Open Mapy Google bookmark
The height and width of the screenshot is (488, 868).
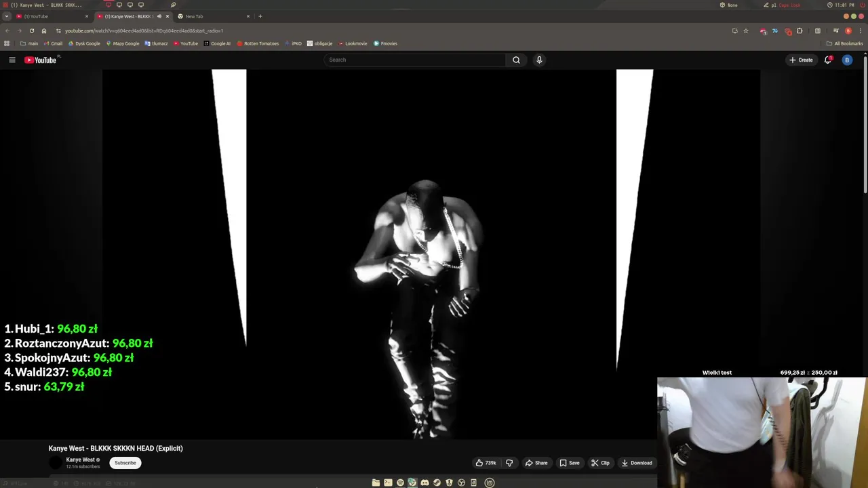click(x=123, y=43)
